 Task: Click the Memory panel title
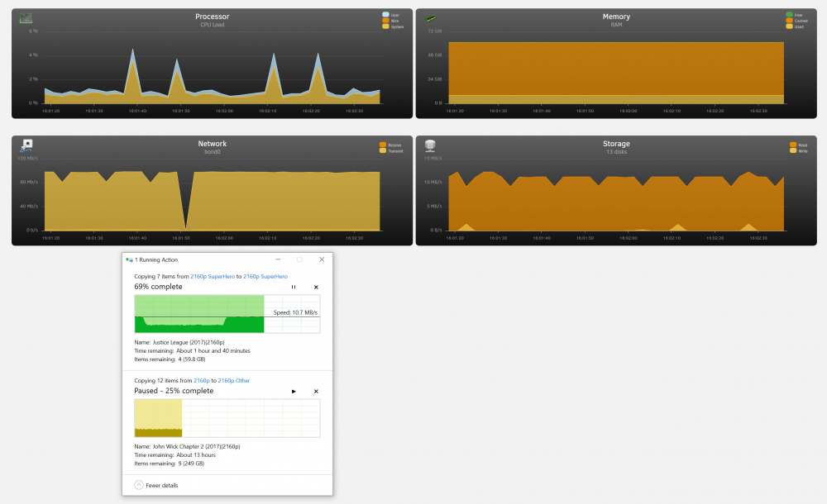coord(616,17)
